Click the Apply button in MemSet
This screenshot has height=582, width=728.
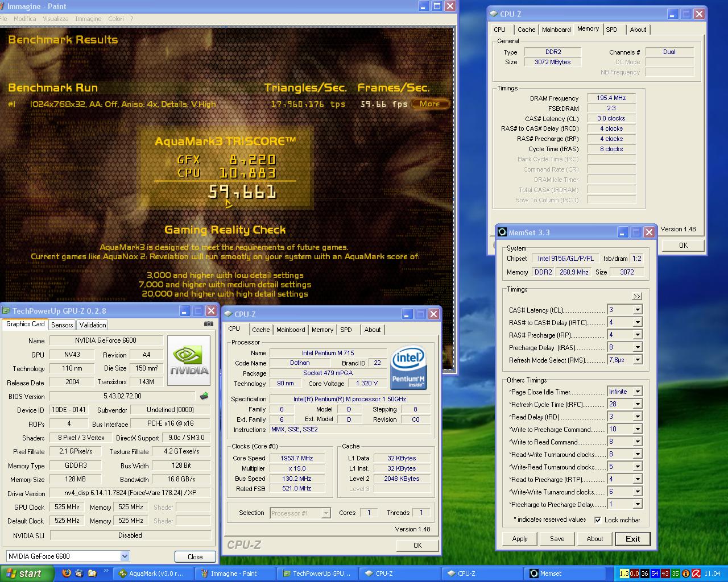pyautogui.click(x=520, y=539)
